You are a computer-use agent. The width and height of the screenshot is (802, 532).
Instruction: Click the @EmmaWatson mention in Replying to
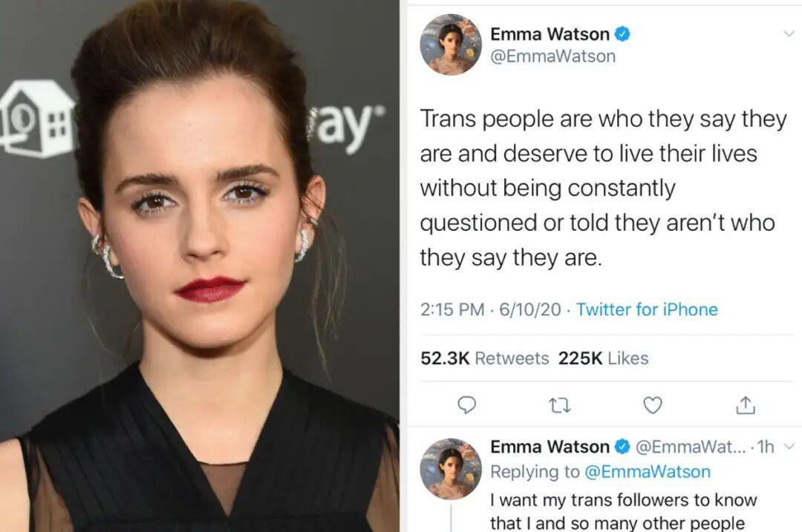pos(647,472)
